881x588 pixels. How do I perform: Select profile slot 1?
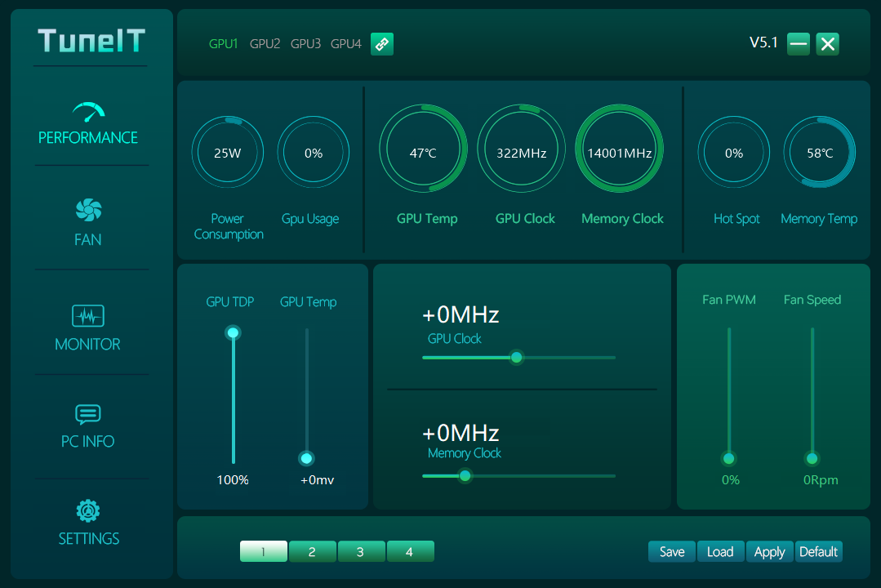pos(263,552)
